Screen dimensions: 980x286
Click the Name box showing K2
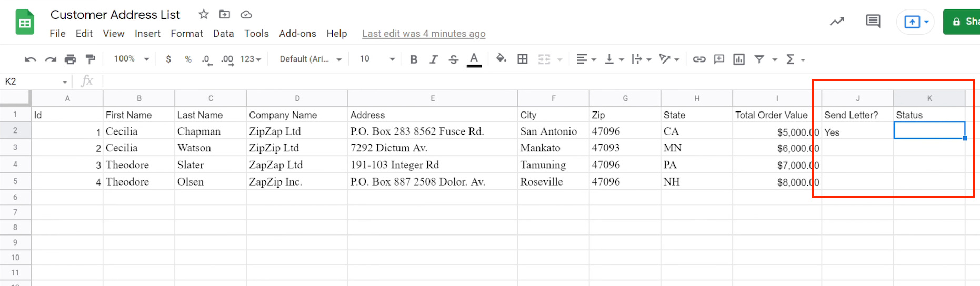(36, 81)
